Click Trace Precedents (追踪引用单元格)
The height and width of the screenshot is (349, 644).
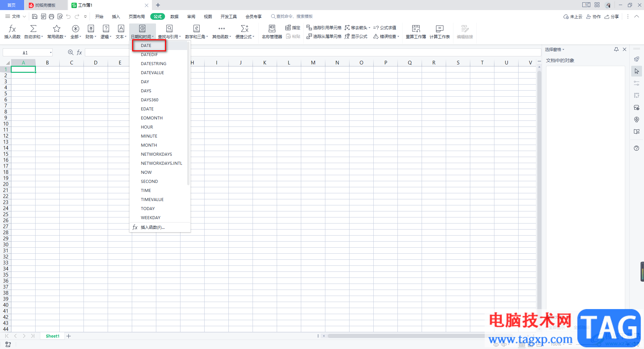[x=324, y=28]
